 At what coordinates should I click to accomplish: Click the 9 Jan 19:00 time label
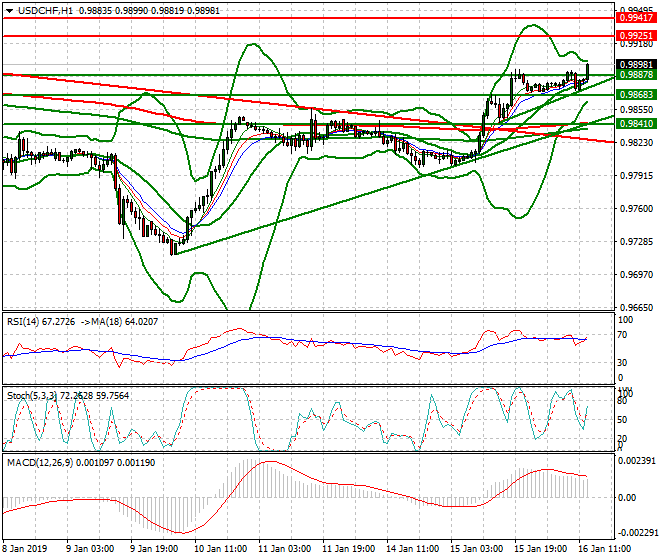154,549
